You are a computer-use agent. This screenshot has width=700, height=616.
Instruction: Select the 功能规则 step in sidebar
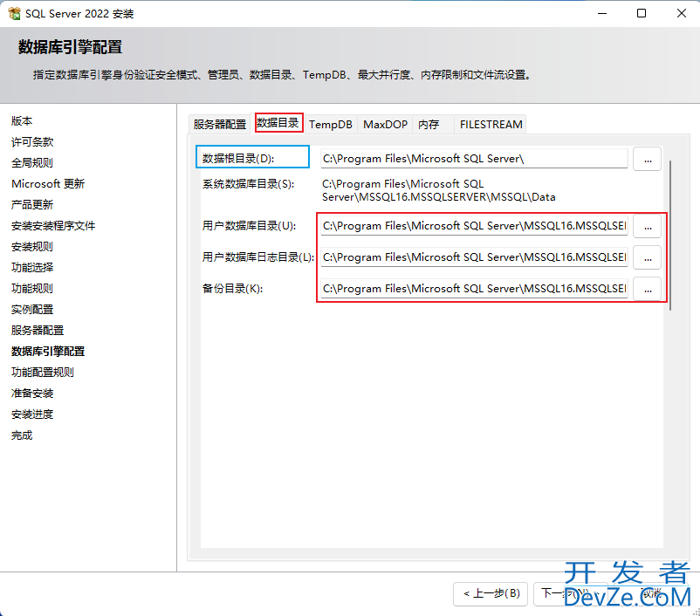pos(32,288)
